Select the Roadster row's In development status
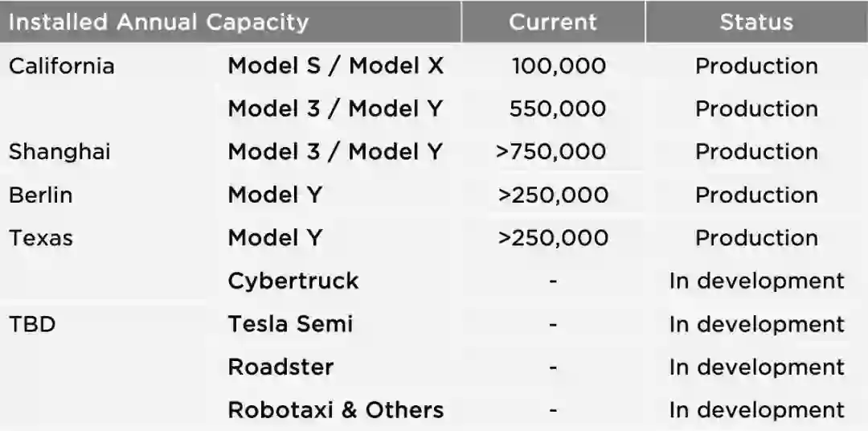868x431 pixels. 756,367
